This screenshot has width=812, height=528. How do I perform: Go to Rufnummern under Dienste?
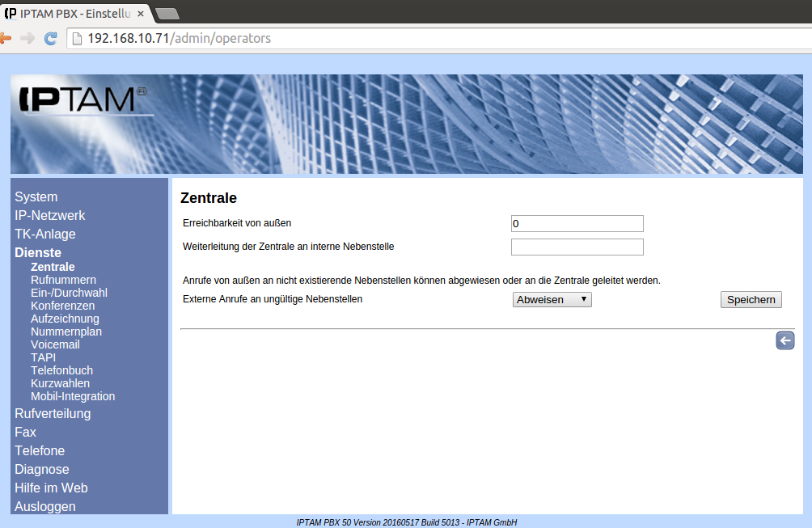pos(63,280)
